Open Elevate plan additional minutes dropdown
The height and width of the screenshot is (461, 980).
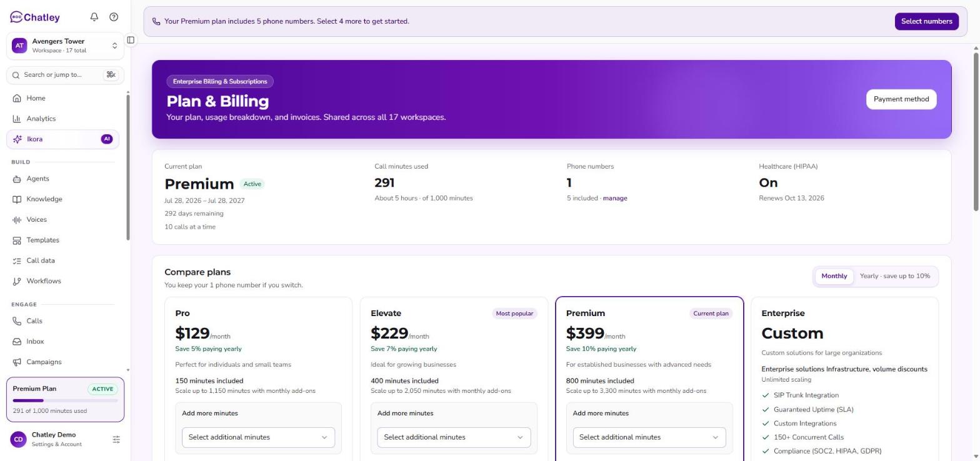pyautogui.click(x=454, y=437)
